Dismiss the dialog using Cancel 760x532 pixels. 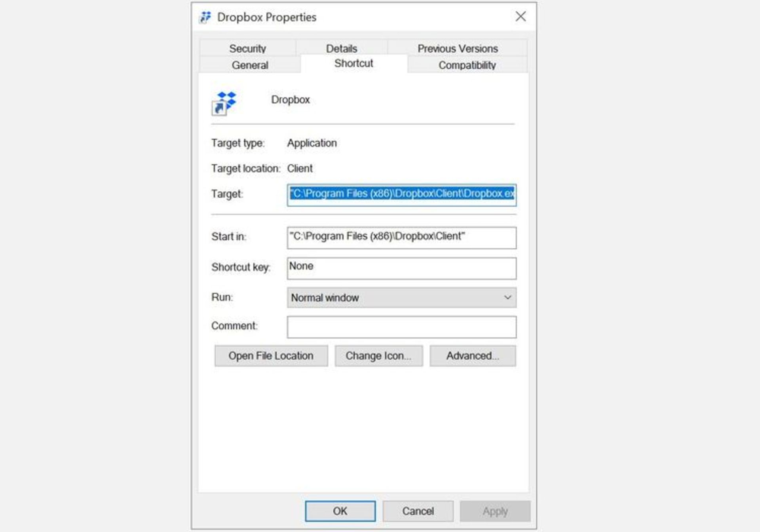[x=418, y=511]
